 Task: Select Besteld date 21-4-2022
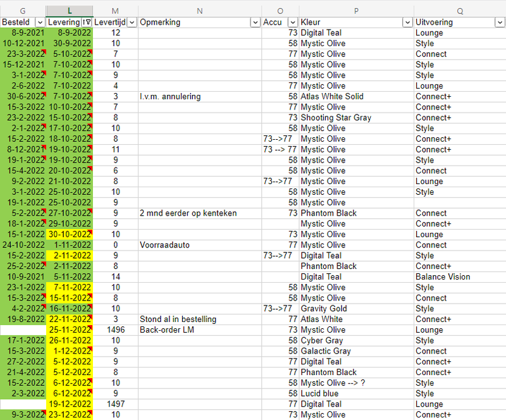[23, 372]
